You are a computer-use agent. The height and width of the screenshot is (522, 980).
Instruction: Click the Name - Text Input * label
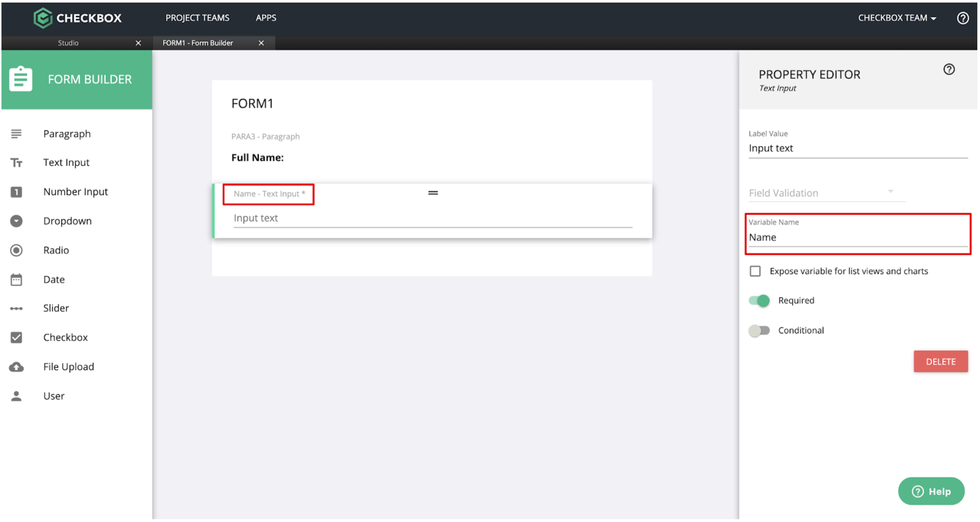(x=269, y=194)
